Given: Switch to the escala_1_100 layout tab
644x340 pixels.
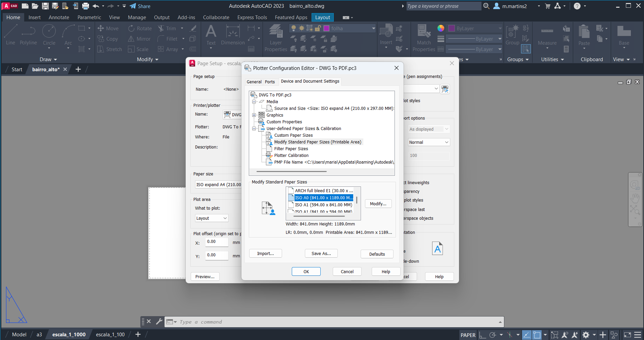Looking at the screenshot, I should 110,335.
